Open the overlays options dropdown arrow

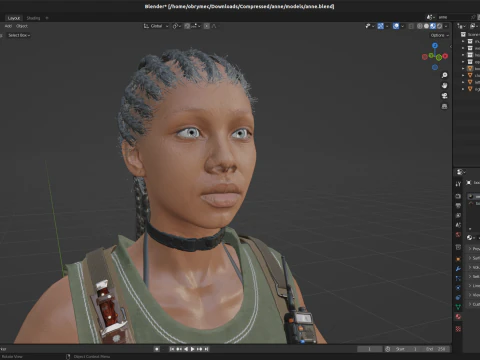point(402,26)
